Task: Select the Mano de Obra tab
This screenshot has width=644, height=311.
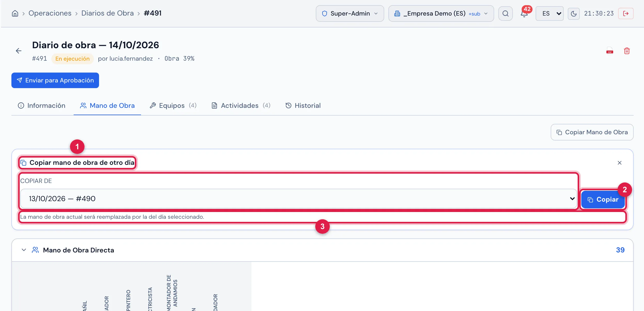Action: coord(107,105)
